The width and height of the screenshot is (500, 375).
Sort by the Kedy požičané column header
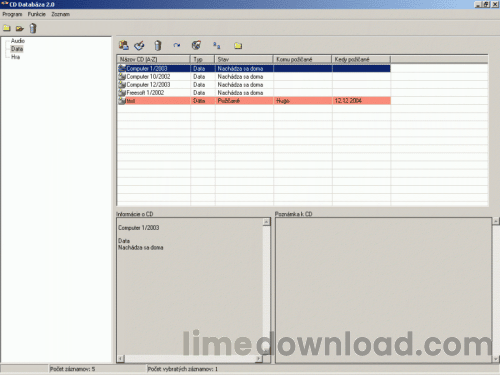point(361,59)
